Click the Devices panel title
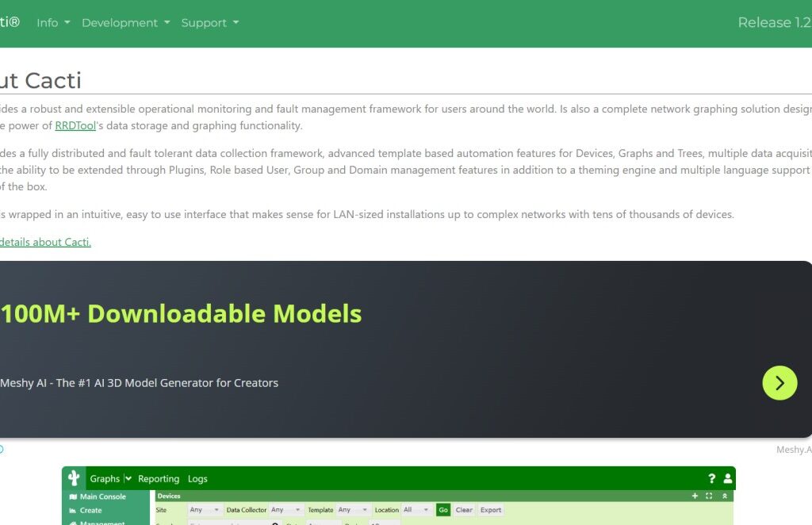Viewport: 812px width, 525px height. pyautogui.click(x=169, y=496)
